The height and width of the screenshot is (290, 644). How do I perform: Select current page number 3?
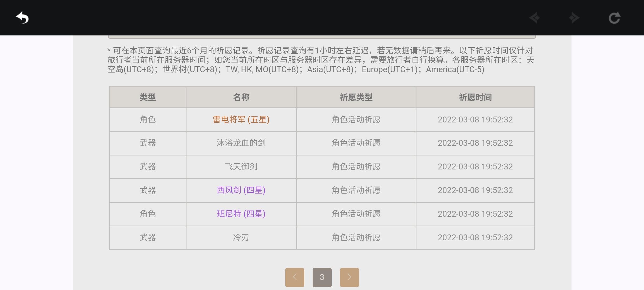click(x=322, y=277)
